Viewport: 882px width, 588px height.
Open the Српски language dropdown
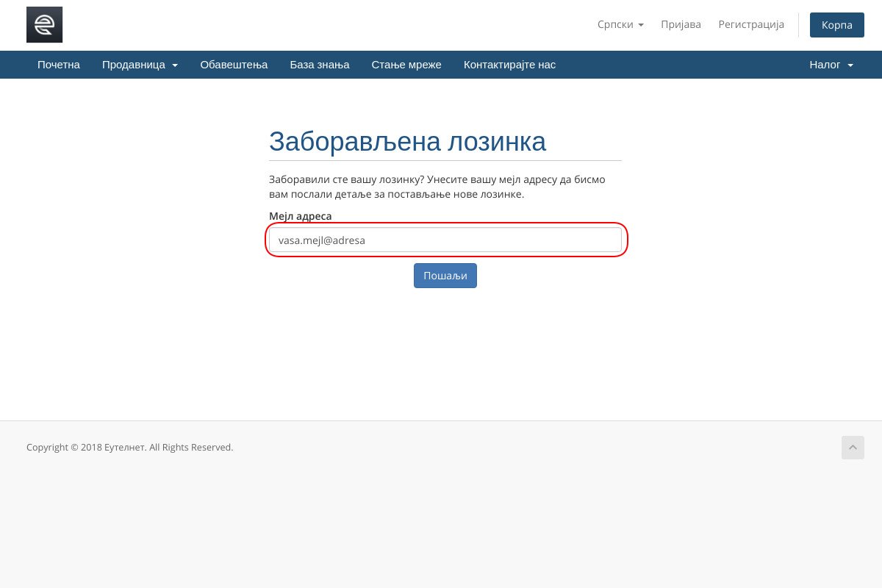click(x=620, y=24)
